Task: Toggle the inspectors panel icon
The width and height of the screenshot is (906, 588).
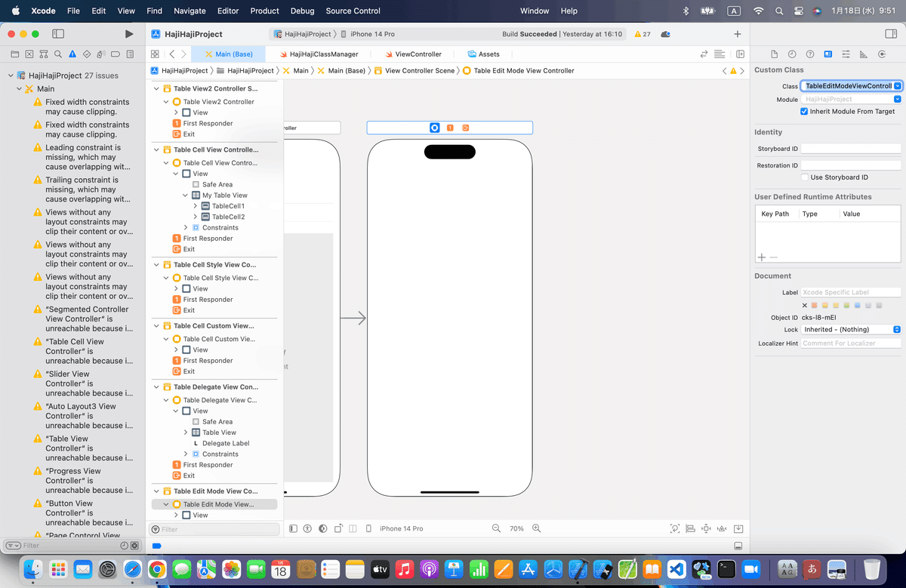Action: coord(890,34)
